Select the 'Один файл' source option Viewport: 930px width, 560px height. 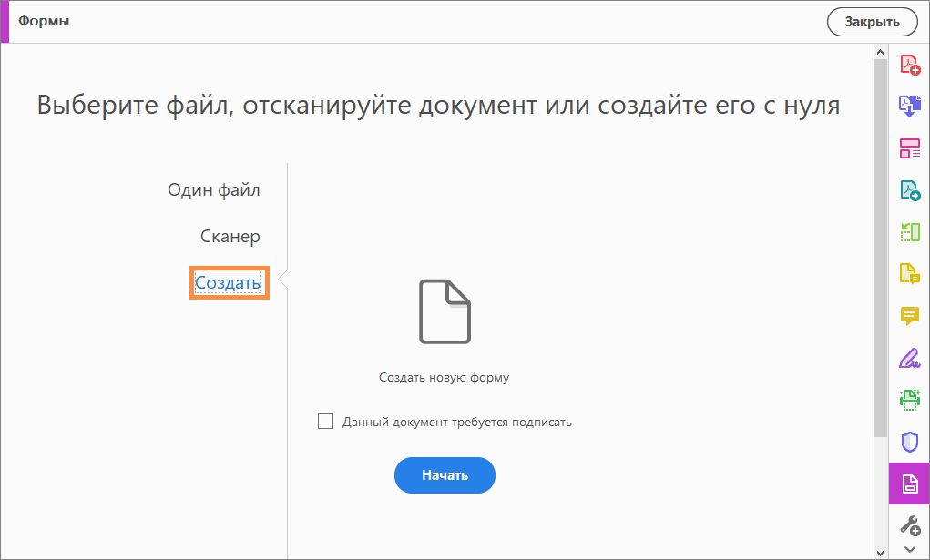[213, 189]
